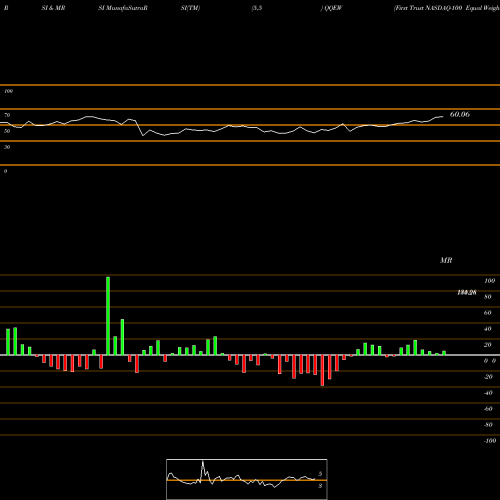Click the -80 label on the MR axis
This screenshot has width=500, height=500.
coord(488,425)
